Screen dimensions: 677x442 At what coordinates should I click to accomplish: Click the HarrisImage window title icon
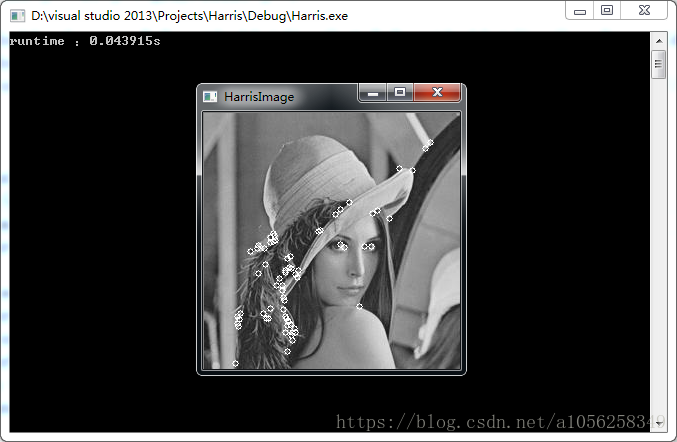point(210,96)
